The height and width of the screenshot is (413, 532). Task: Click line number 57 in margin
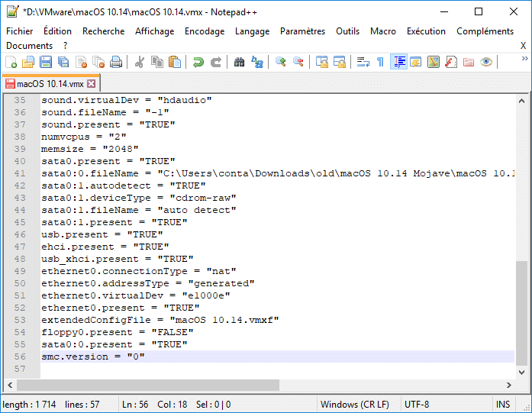point(20,369)
